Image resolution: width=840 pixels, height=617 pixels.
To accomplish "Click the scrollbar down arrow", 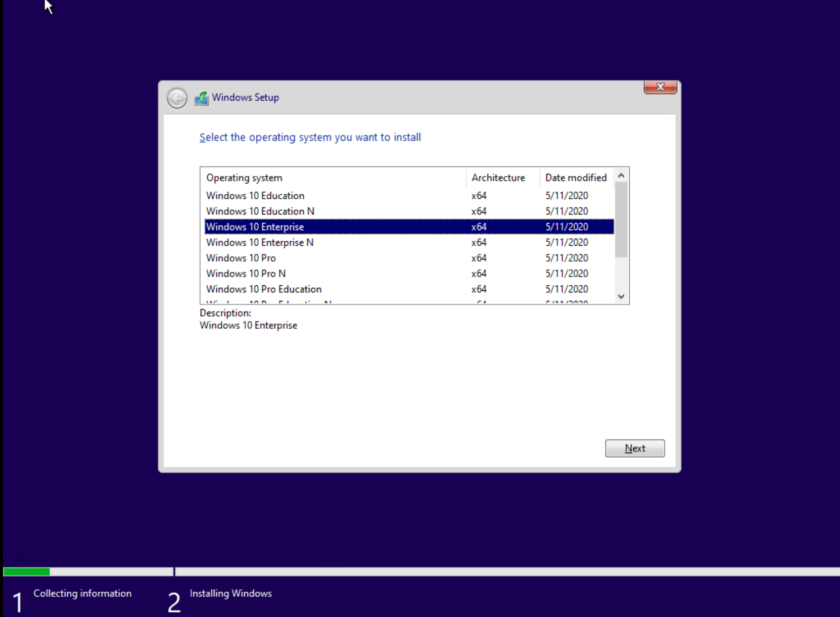I will [621, 296].
